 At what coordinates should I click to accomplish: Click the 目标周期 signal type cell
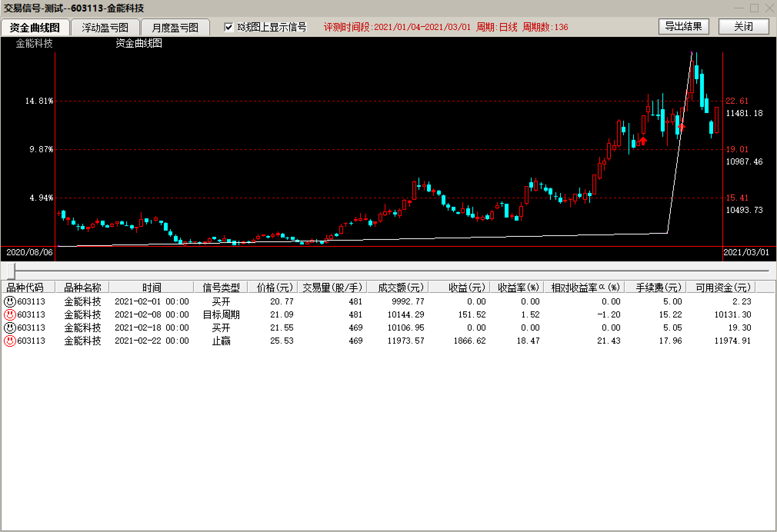click(x=221, y=314)
